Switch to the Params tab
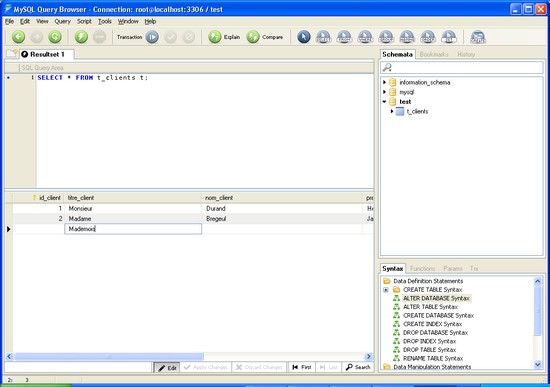 click(x=453, y=269)
